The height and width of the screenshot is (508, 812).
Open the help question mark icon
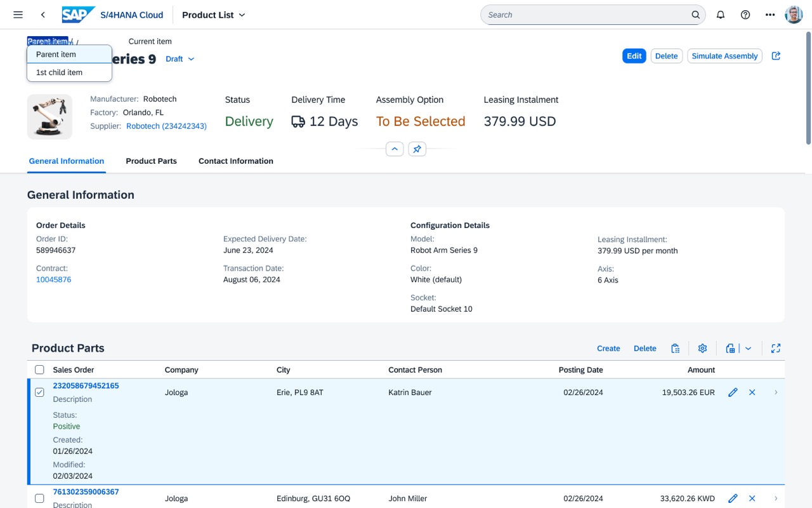pos(745,15)
